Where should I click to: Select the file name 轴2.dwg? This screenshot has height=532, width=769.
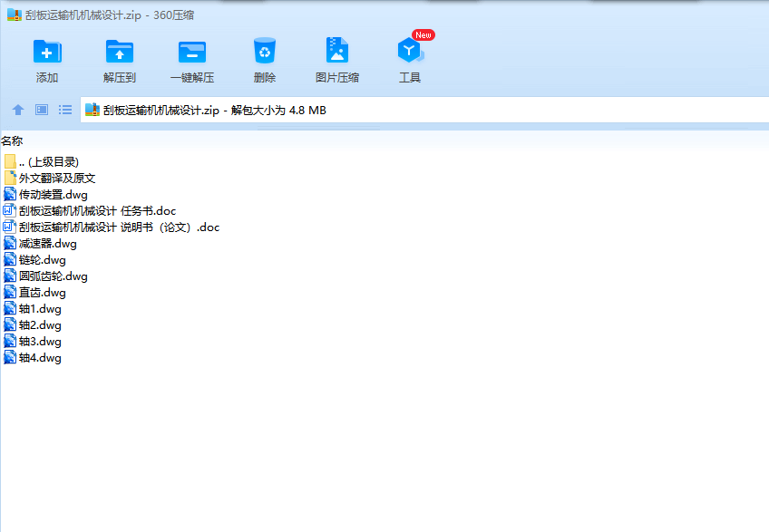click(x=40, y=325)
